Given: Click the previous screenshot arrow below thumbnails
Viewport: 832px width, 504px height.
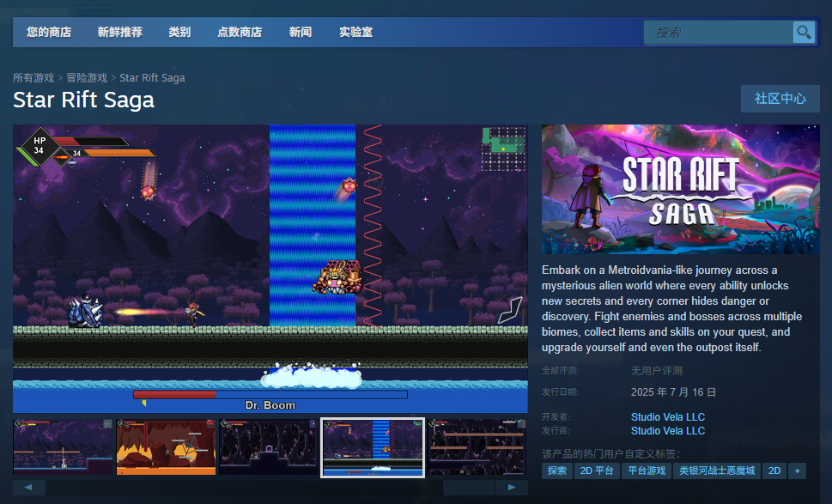Looking at the screenshot, I should click(28, 487).
